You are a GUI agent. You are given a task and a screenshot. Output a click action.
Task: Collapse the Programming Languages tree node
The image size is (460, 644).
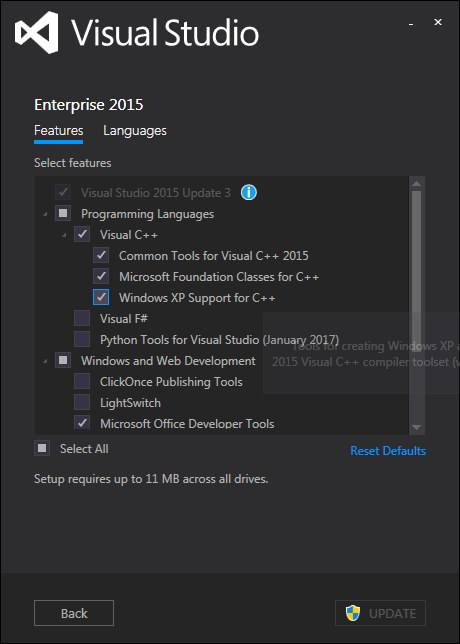[x=45, y=214]
